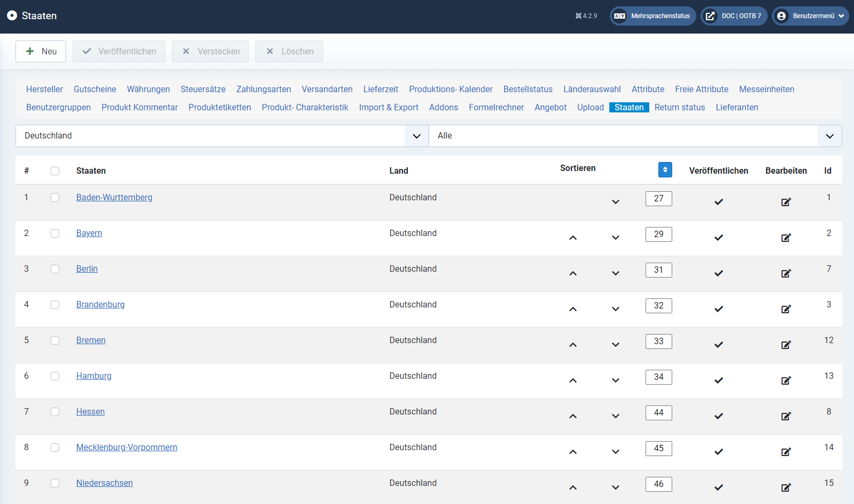
Task: Click the Veröffentlichen toolbar button
Action: pos(119,51)
